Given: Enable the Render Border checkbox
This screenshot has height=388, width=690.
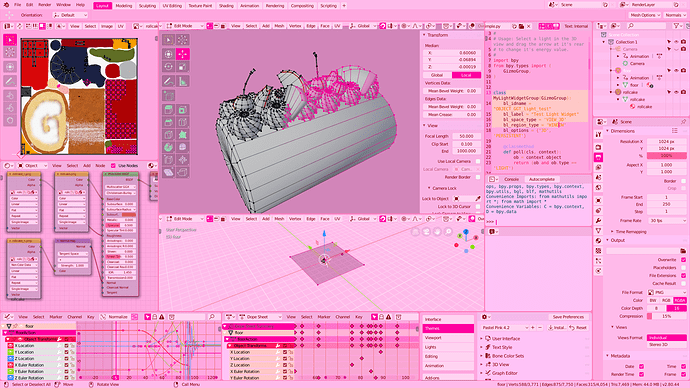Looking at the screenshot, I should 478,177.
